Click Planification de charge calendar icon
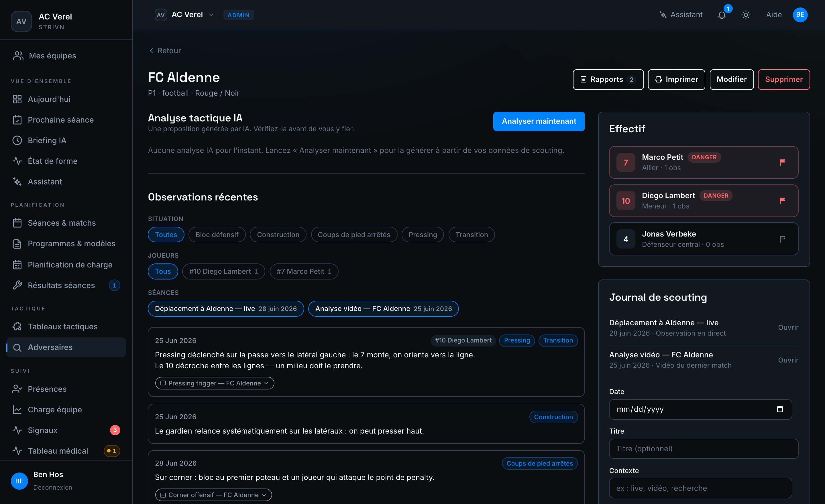The height and width of the screenshot is (504, 825). [17, 265]
